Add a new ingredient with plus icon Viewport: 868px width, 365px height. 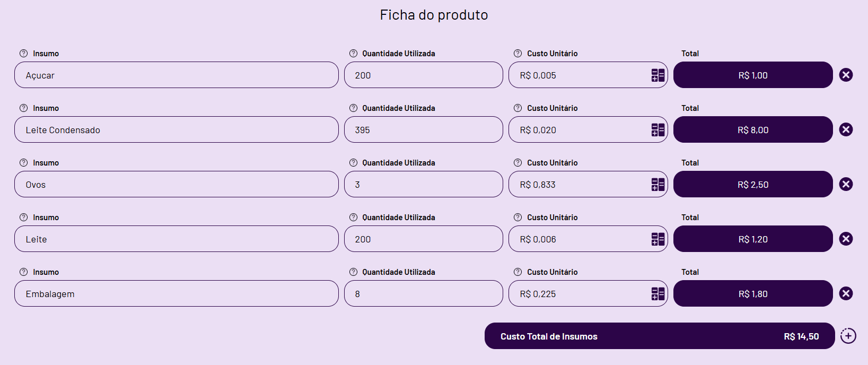pos(848,336)
